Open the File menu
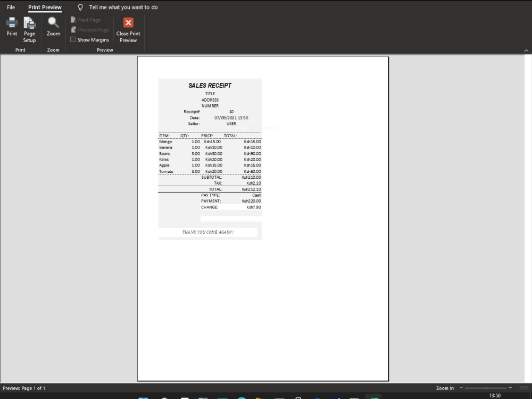532x399 pixels. point(11,7)
